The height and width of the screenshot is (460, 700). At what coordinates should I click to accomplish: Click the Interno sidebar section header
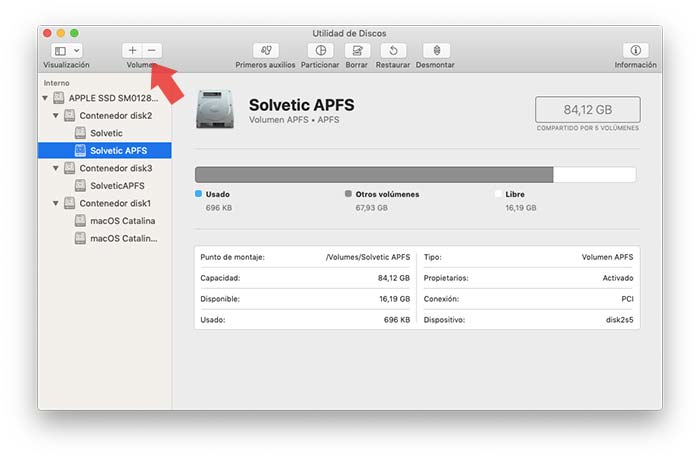click(x=56, y=83)
